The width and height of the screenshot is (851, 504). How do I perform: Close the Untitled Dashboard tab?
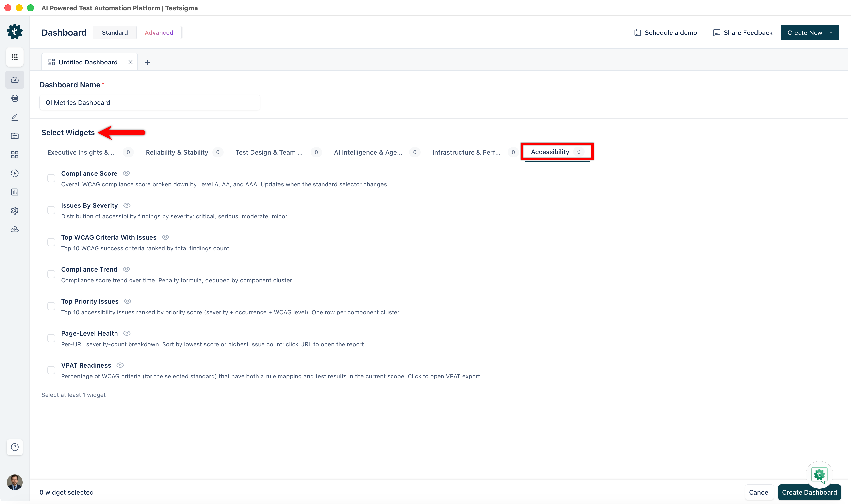tap(131, 62)
